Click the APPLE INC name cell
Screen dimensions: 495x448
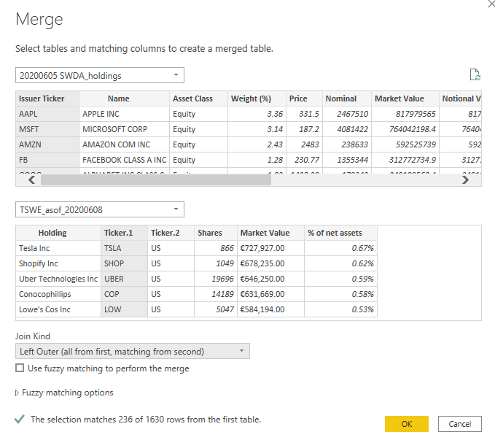coord(125,114)
